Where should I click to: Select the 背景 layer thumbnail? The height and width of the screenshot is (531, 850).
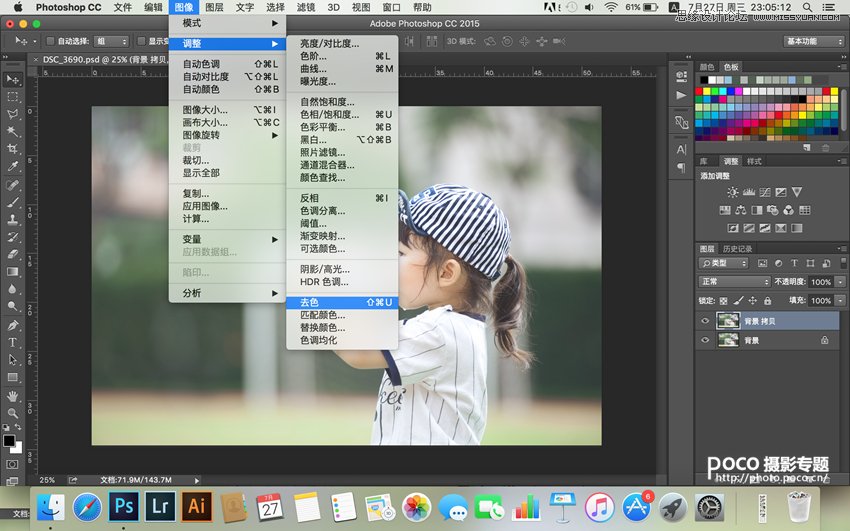(x=728, y=340)
